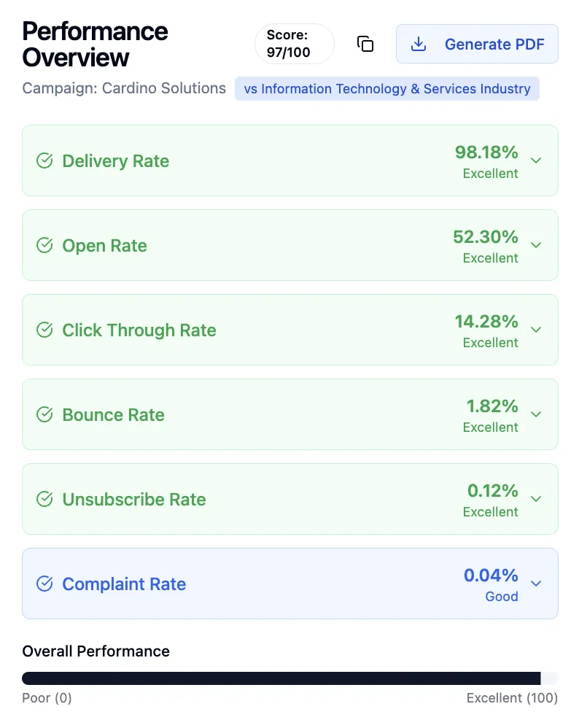Image resolution: width=579 pixels, height=728 pixels.
Task: Click the Open Rate check-circle icon
Action: coord(44,245)
